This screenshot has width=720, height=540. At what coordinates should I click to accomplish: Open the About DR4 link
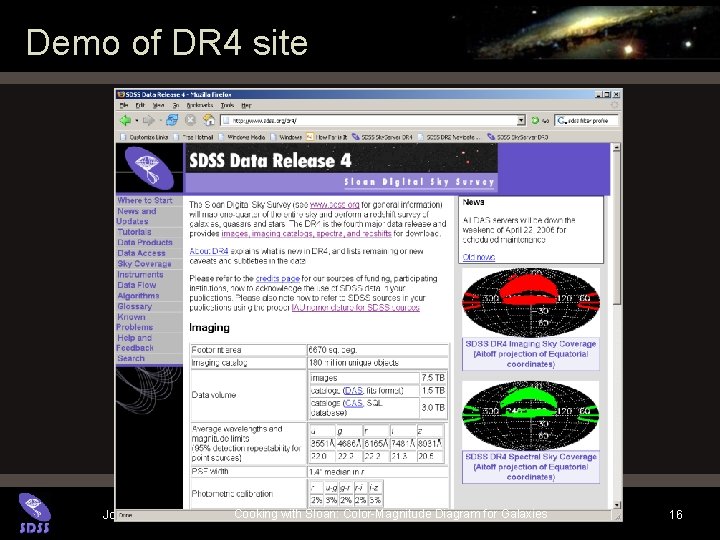209,251
